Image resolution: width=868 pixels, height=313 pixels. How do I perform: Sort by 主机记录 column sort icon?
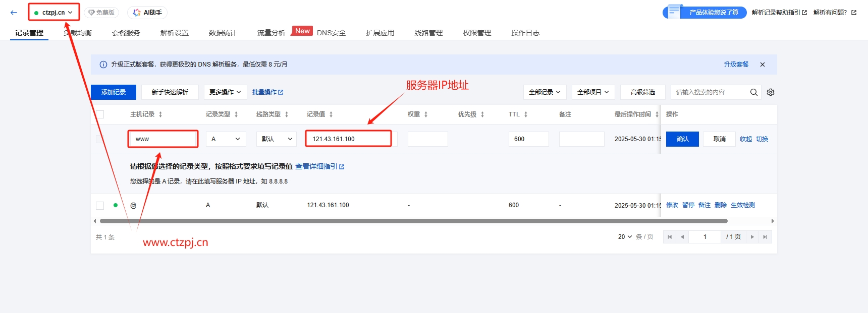pyautogui.click(x=160, y=114)
